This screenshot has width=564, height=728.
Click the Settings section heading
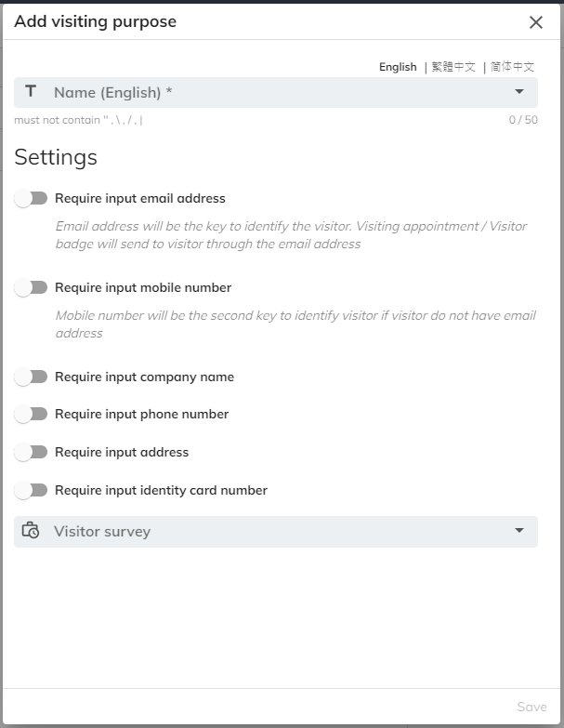(56, 157)
